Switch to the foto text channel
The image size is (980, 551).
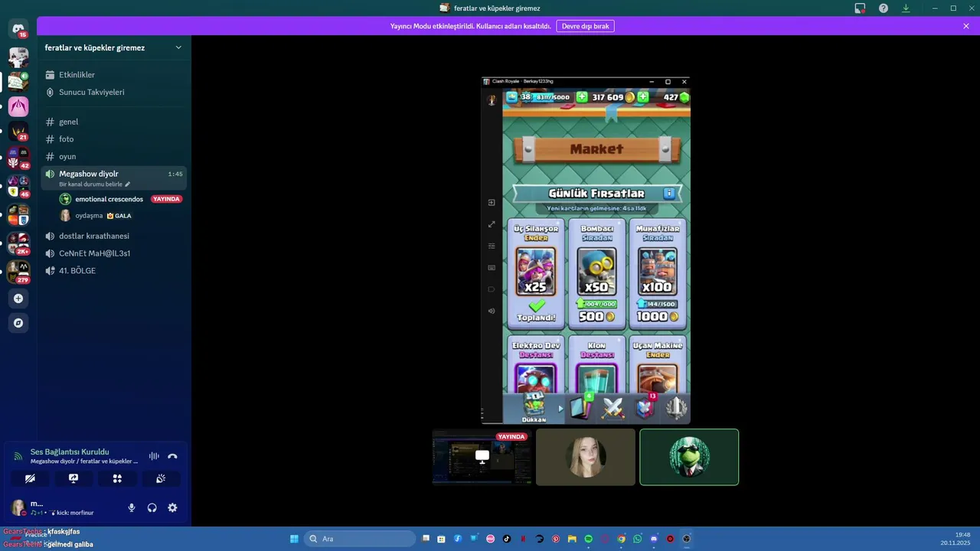coord(113,139)
